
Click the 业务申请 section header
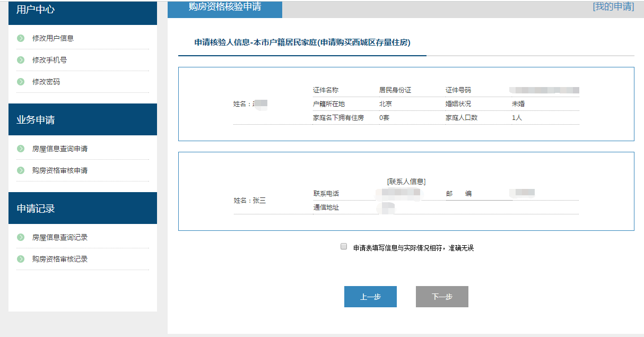click(83, 119)
